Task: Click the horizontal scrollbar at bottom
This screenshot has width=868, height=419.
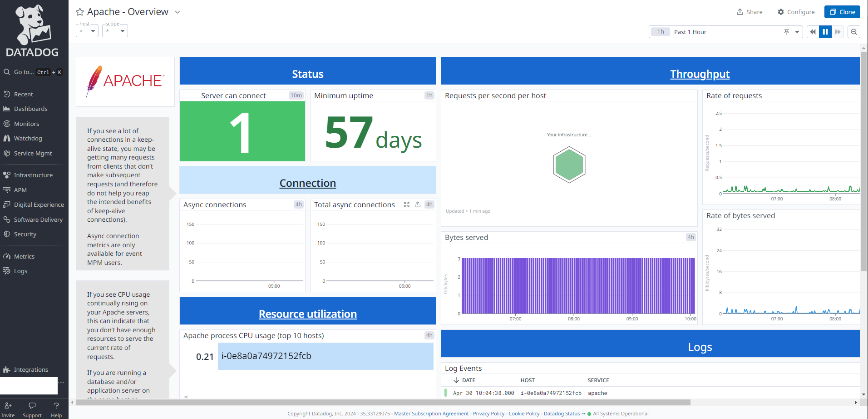Action: [383, 403]
